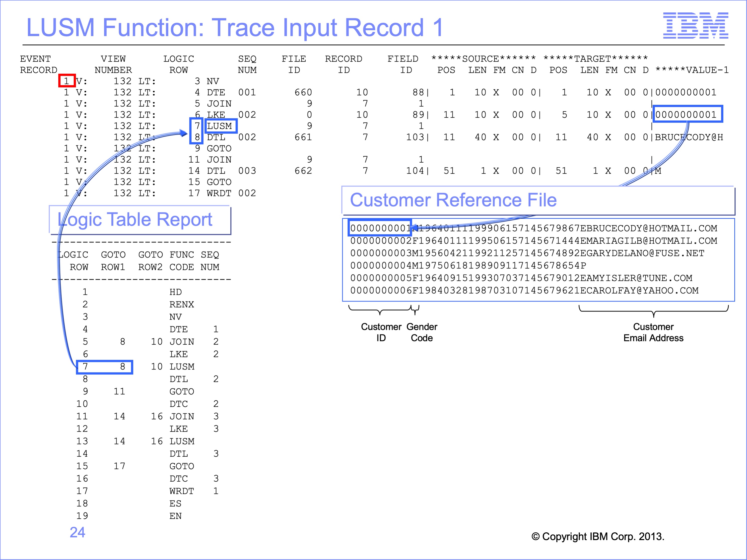The image size is (747, 560).
Task: Click DTC in Logic Table row 10
Action: [x=179, y=404]
